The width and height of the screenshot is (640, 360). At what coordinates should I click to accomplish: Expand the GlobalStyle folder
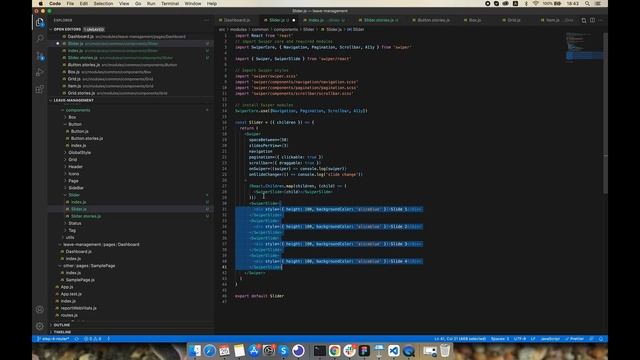pos(80,153)
